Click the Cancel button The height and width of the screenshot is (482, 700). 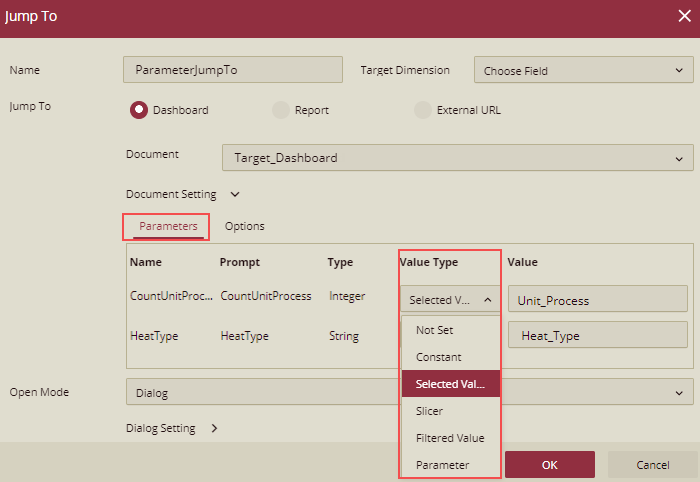(652, 465)
